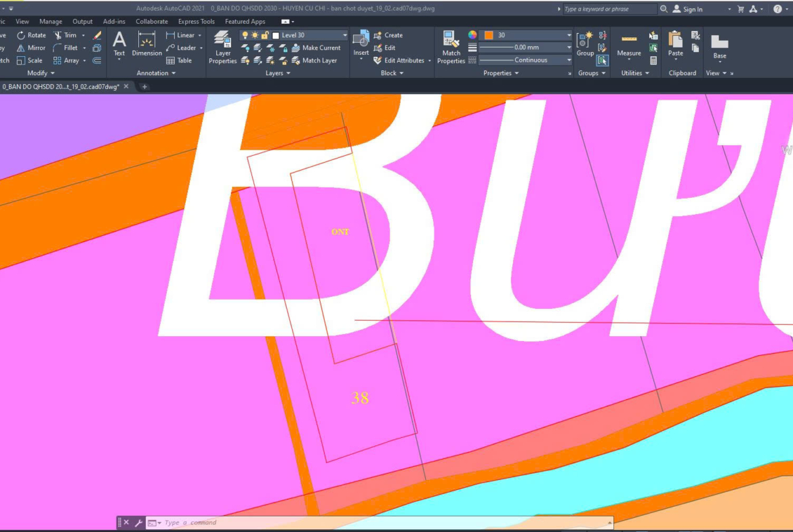Click the Mirror tool icon
The height and width of the screenshot is (532, 793).
click(20, 48)
